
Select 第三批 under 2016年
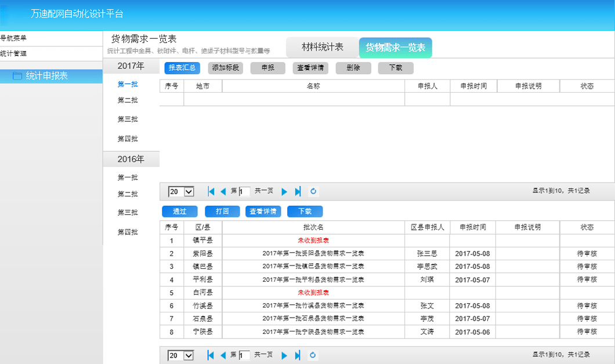pos(128,212)
